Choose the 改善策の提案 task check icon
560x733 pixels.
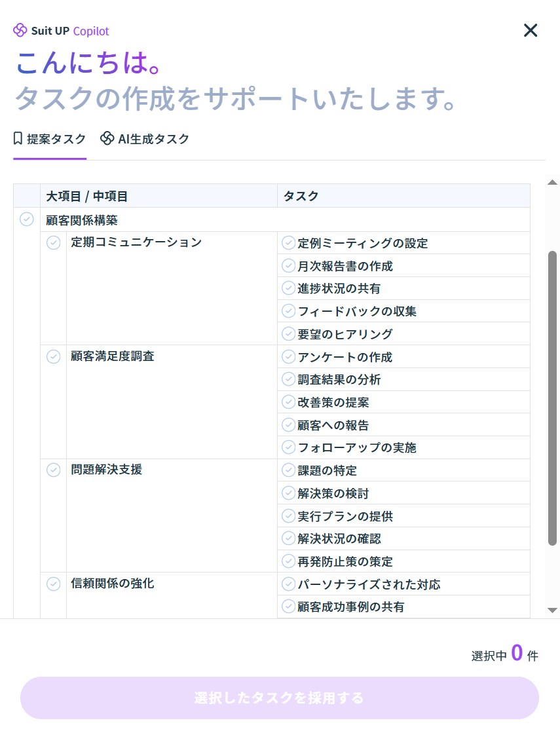click(288, 402)
